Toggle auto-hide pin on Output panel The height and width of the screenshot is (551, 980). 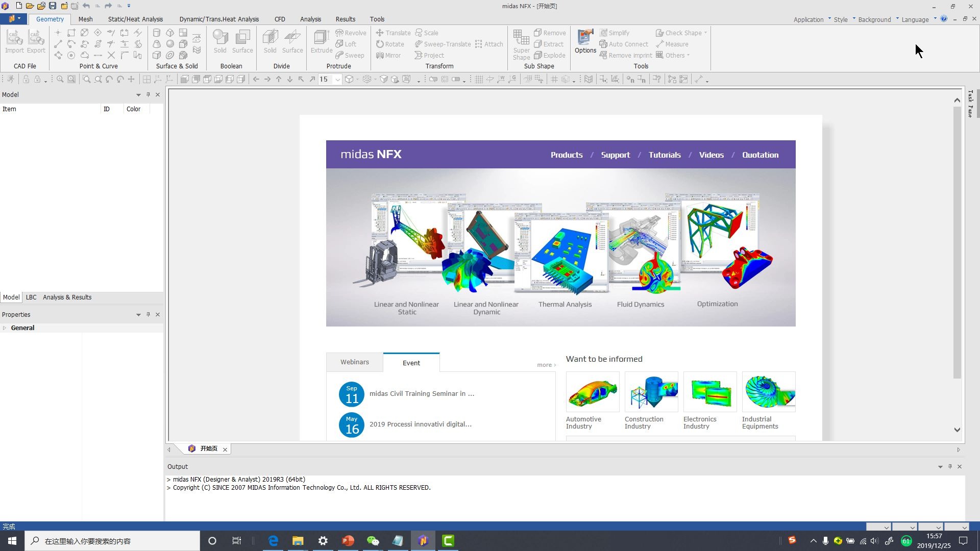coord(950,466)
